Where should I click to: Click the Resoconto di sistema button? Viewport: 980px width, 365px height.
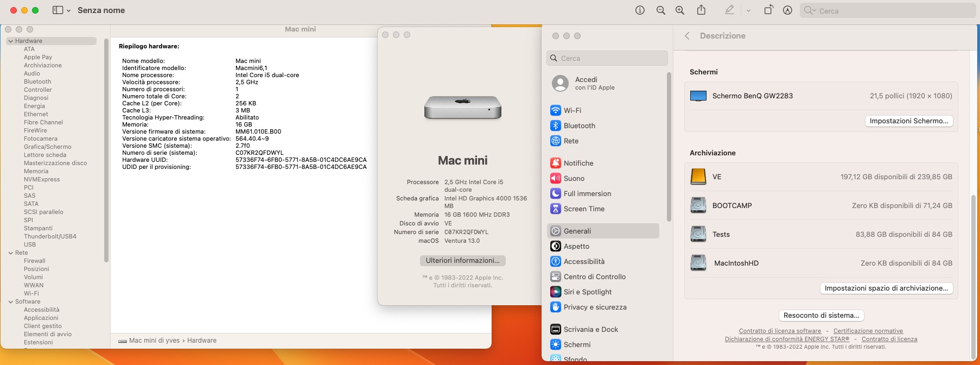821,316
